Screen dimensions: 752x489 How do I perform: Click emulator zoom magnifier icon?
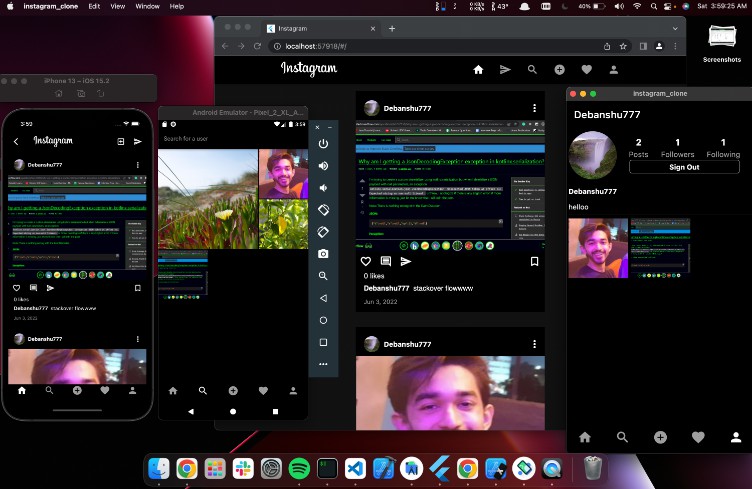coord(323,276)
